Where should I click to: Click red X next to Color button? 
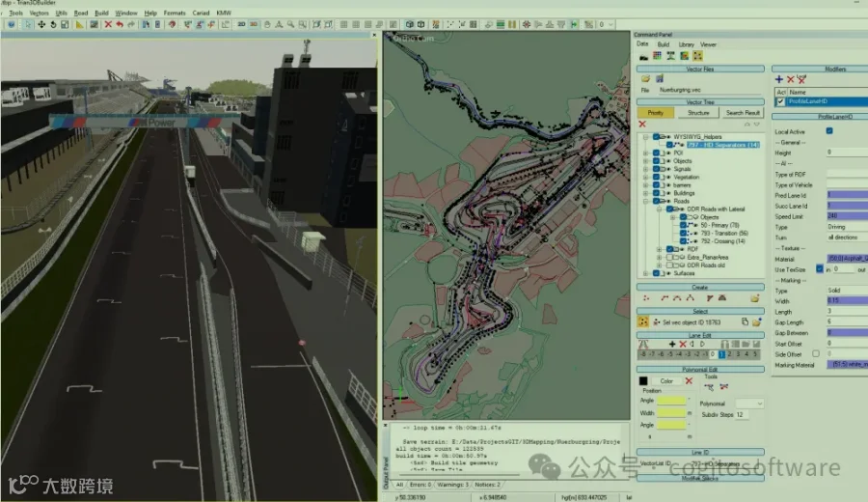[x=689, y=380]
